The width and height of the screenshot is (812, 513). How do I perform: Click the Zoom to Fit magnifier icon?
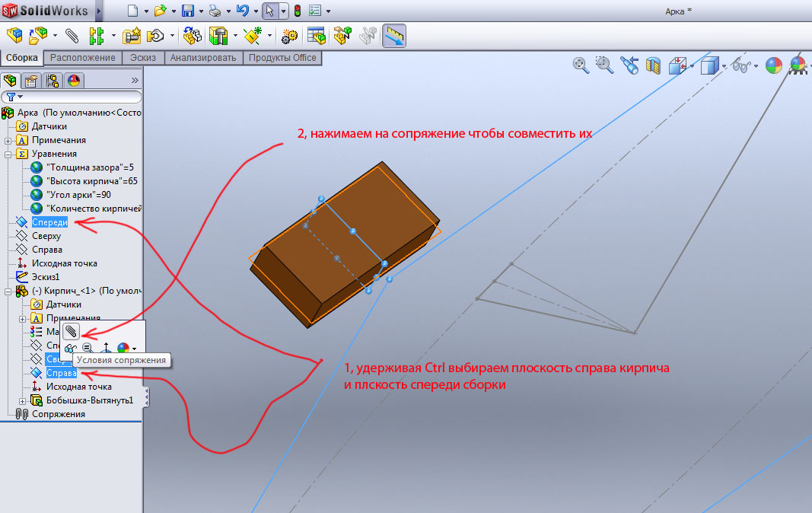point(581,65)
